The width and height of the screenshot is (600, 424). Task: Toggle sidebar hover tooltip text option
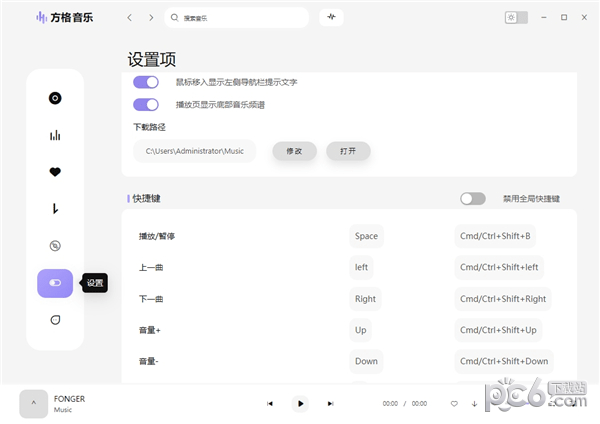(146, 82)
